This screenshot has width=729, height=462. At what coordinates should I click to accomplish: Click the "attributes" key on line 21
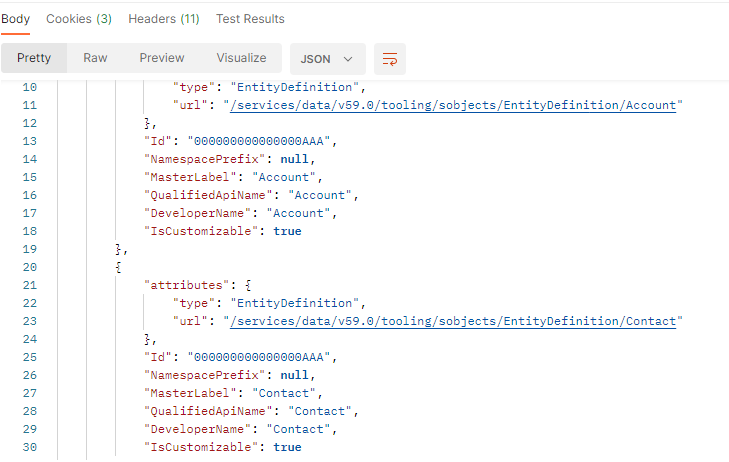tap(186, 285)
